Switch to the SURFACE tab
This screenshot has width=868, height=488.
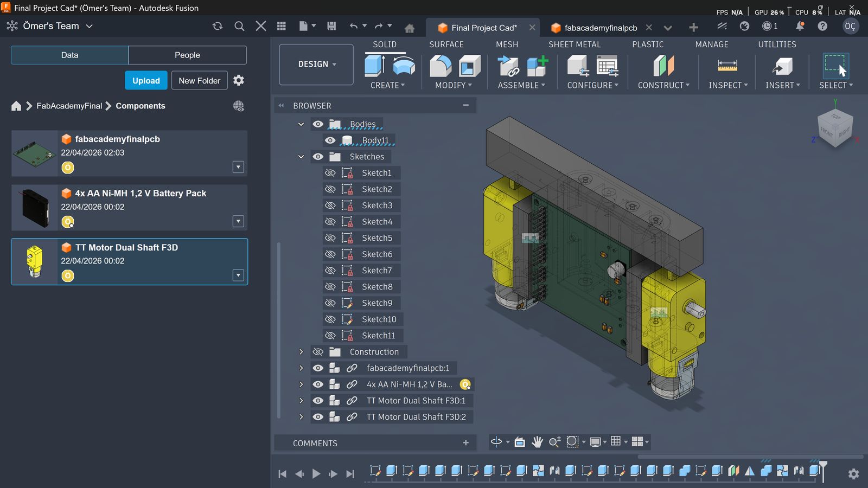446,44
